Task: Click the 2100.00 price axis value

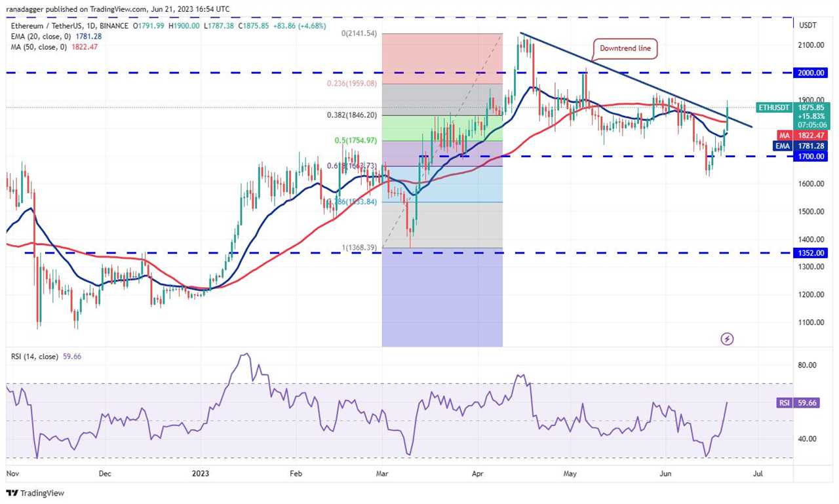Action: (x=811, y=45)
